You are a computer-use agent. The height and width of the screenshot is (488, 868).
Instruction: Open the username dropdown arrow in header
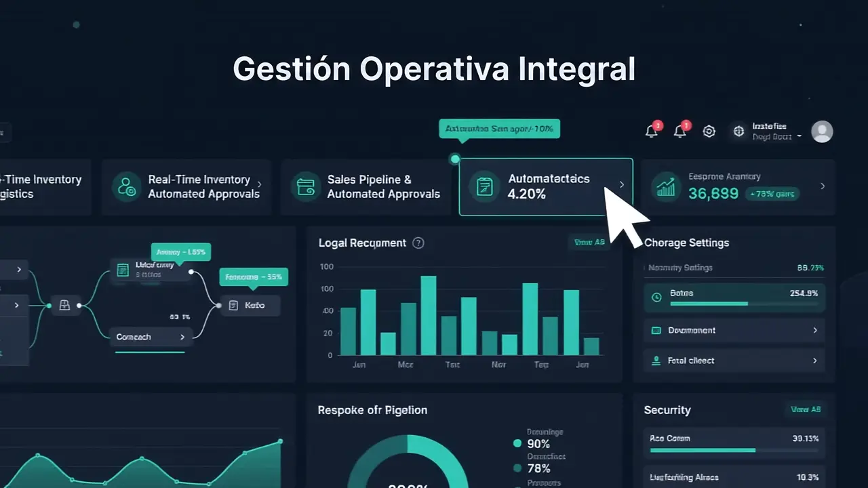pyautogui.click(x=799, y=136)
